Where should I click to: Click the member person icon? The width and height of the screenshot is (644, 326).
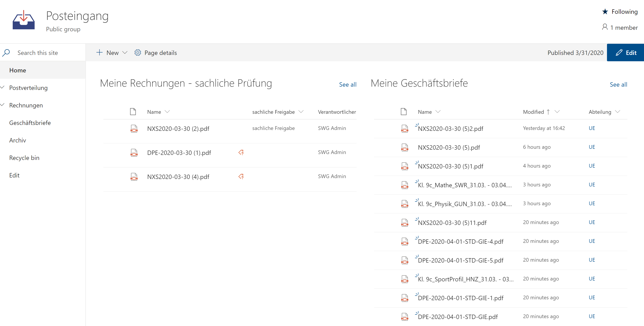tap(605, 27)
